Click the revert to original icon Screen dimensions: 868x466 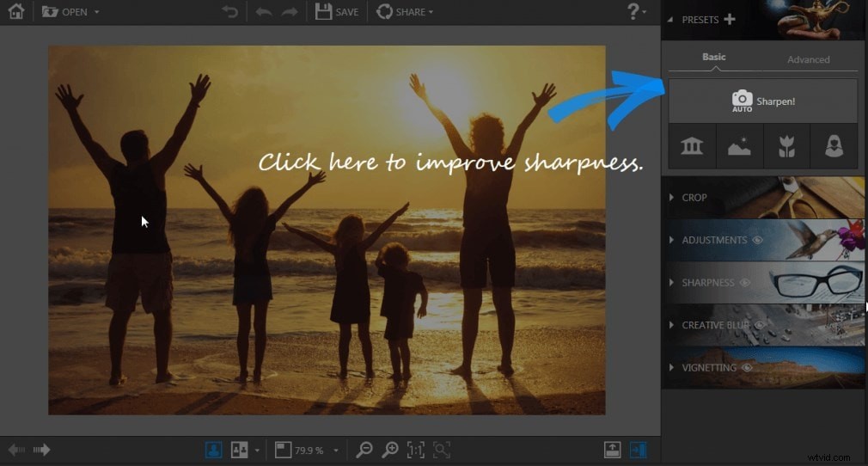229,12
